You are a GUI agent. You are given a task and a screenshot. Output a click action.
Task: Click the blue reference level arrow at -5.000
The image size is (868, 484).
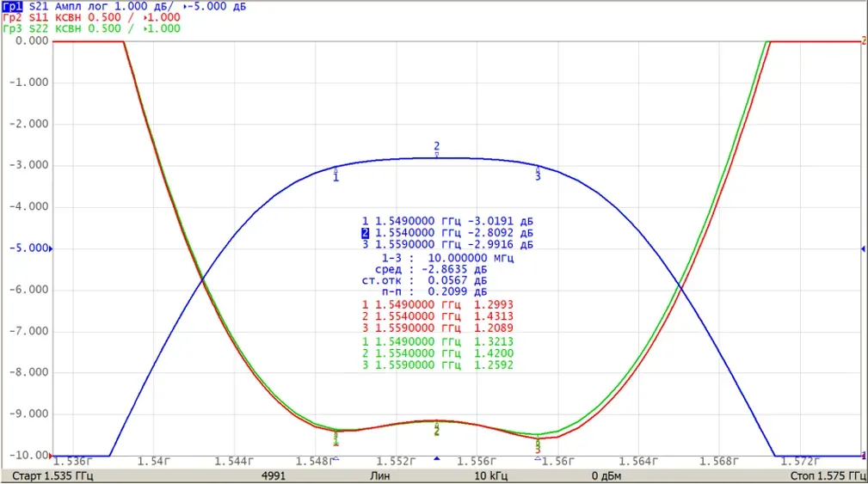51,249
